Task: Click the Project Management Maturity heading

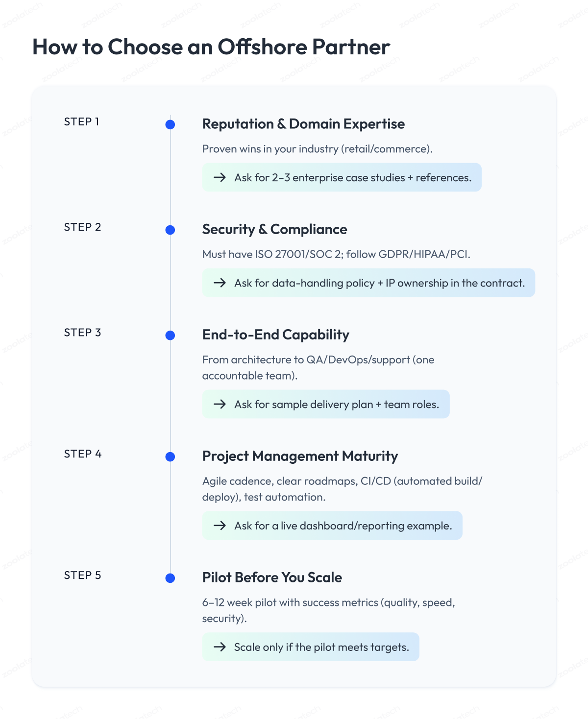Action: (x=300, y=456)
